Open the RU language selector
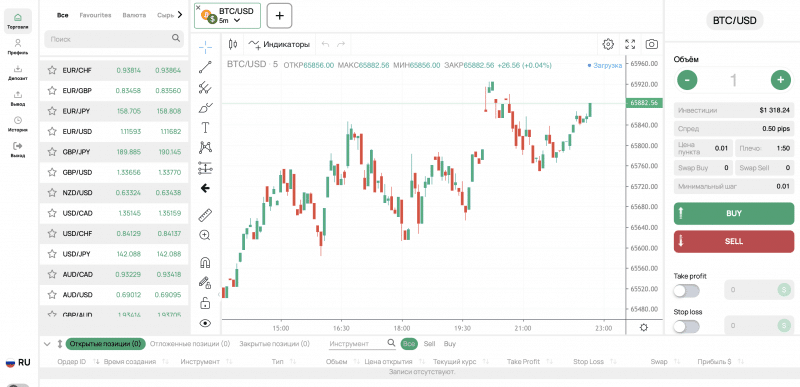This screenshot has height=387, width=800. pos(18,363)
